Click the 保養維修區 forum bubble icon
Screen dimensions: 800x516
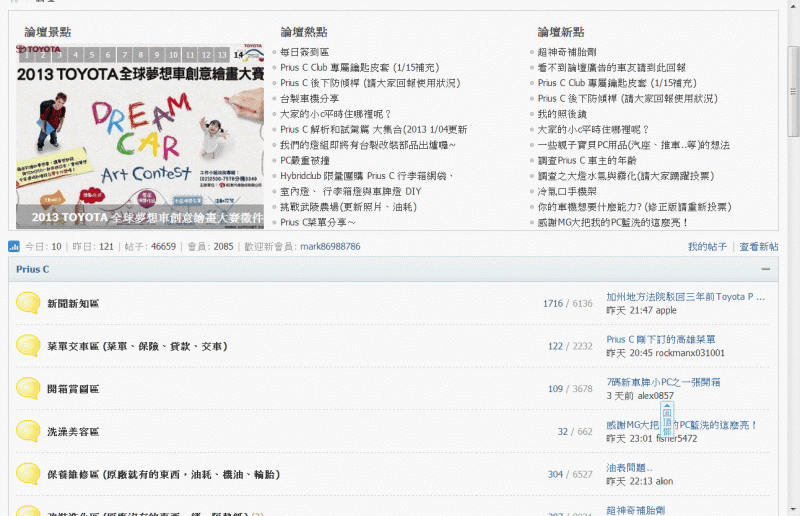click(28, 474)
